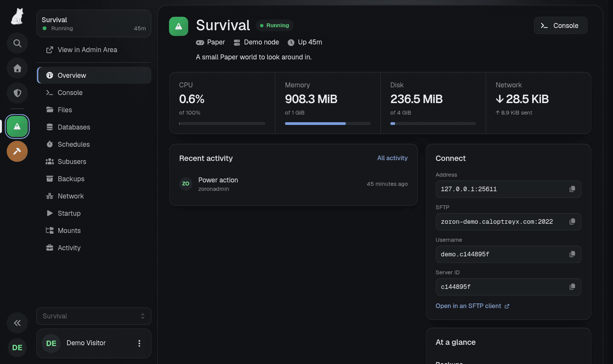
Task: Open the Files section
Action: coord(94,110)
